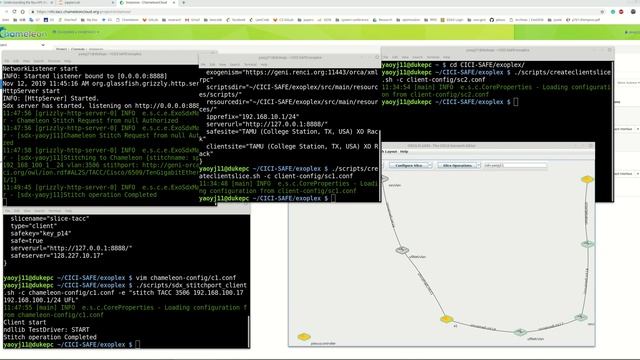
Task: Open the Research bookmark
Action: tap(383, 20)
